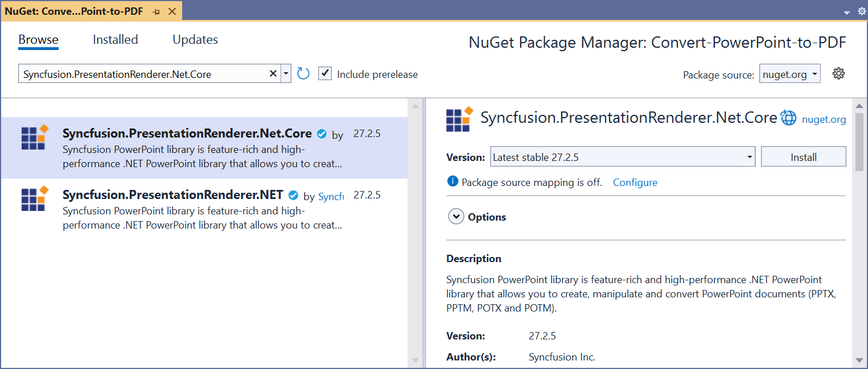Click the Install button
The image size is (868, 369).
pyautogui.click(x=804, y=157)
